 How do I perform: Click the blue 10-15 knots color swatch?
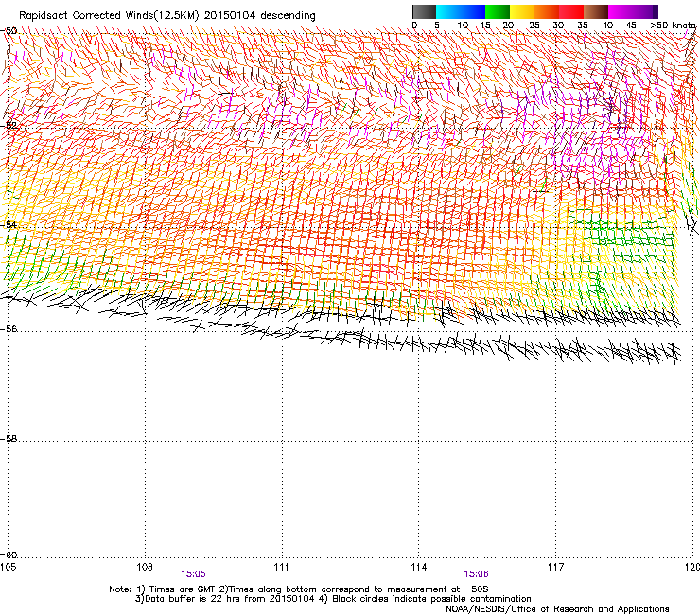473,11
